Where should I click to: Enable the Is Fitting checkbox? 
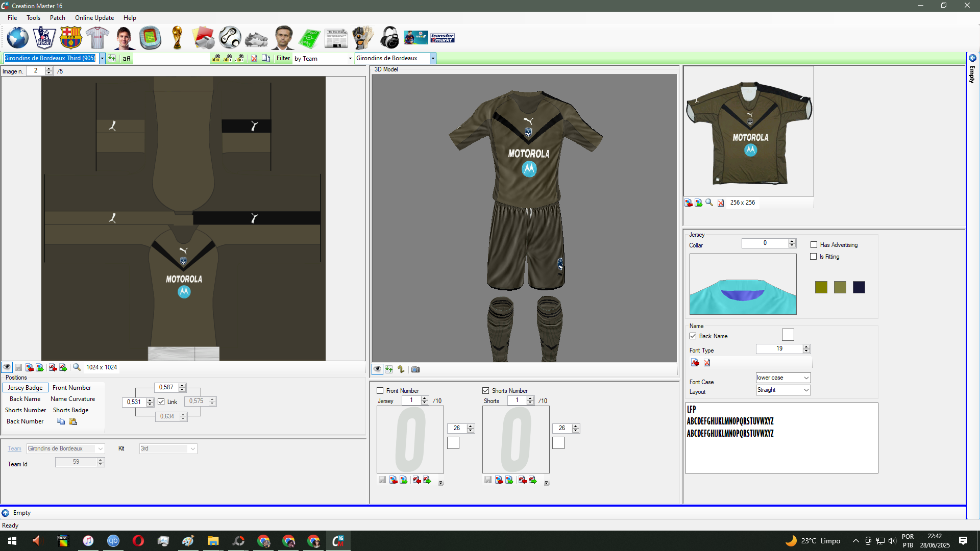(x=814, y=257)
